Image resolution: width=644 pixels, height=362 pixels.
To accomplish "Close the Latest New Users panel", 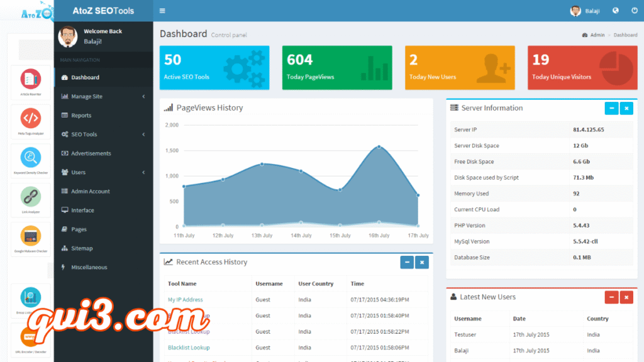I will (626, 297).
